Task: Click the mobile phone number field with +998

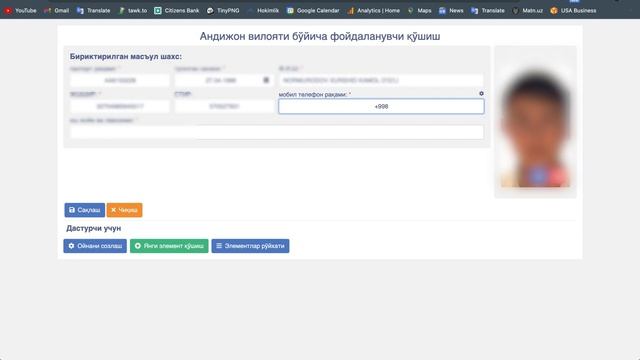Action: pos(381,107)
